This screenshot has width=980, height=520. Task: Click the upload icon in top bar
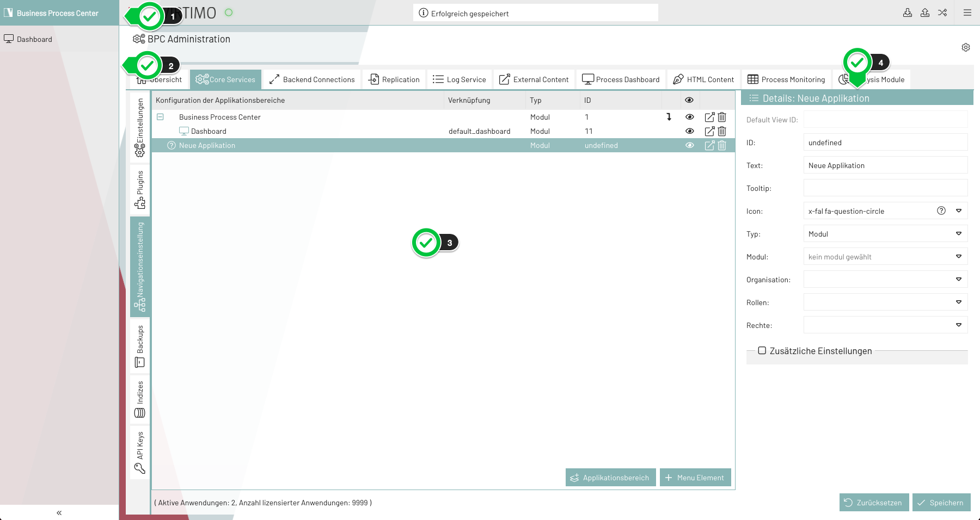point(925,13)
